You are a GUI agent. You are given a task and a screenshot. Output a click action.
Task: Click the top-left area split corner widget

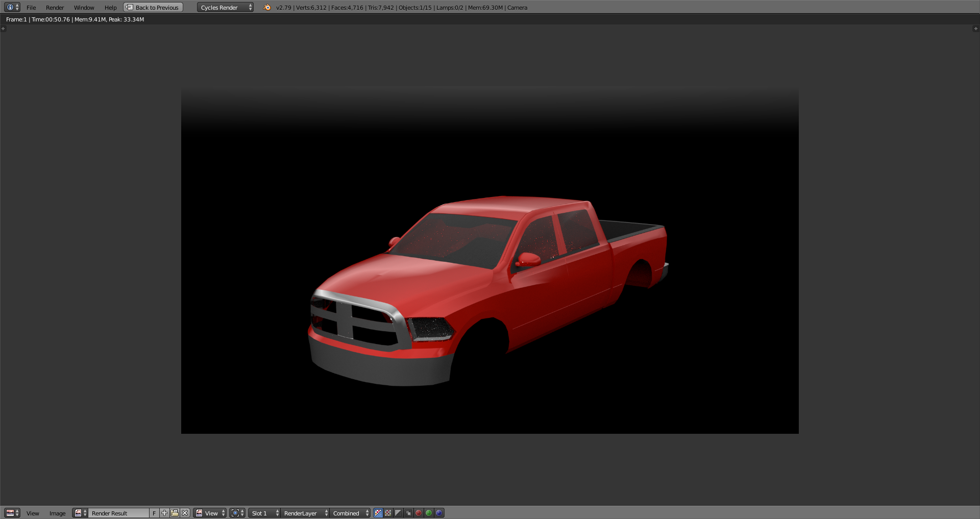[3, 29]
